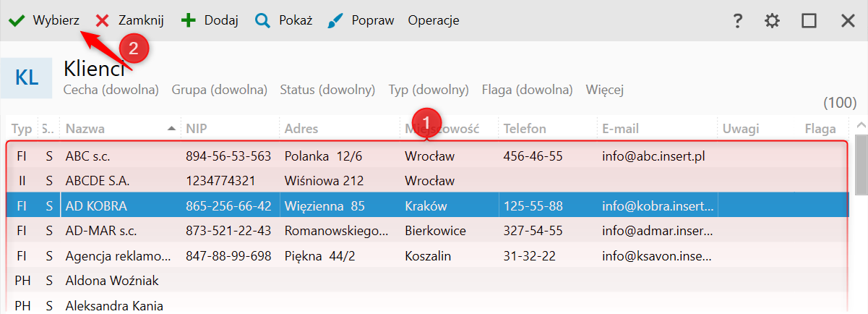Select the ABC s.c. client row

(x=426, y=156)
